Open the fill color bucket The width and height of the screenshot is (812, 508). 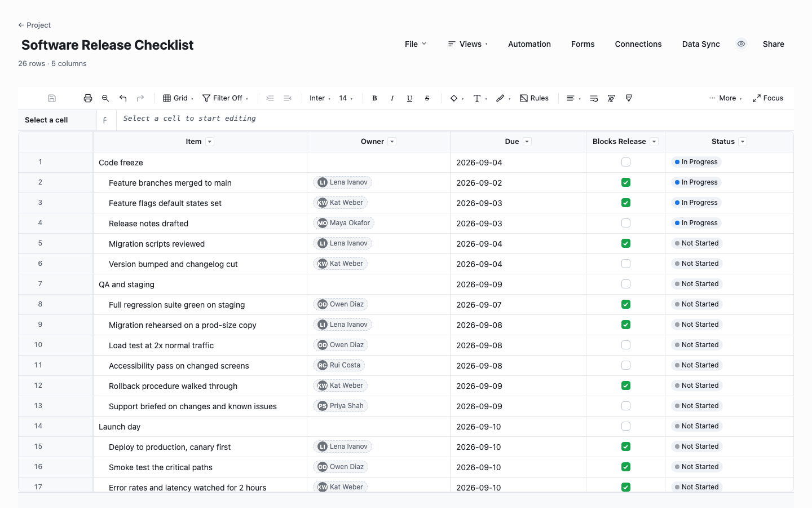pyautogui.click(x=456, y=98)
